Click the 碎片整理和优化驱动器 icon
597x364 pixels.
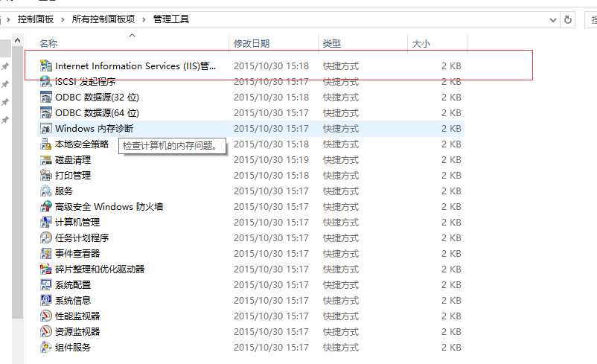pyautogui.click(x=45, y=269)
